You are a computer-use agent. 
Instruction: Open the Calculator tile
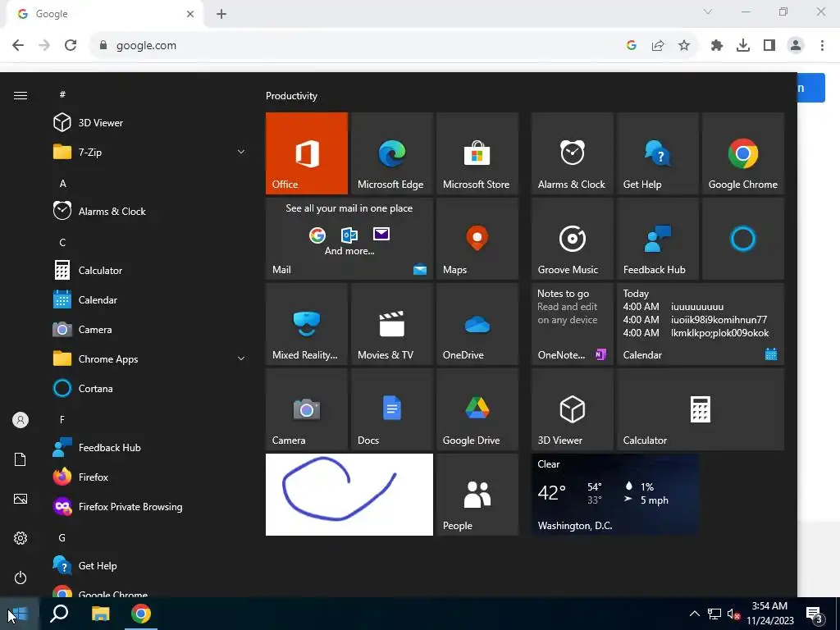click(701, 409)
